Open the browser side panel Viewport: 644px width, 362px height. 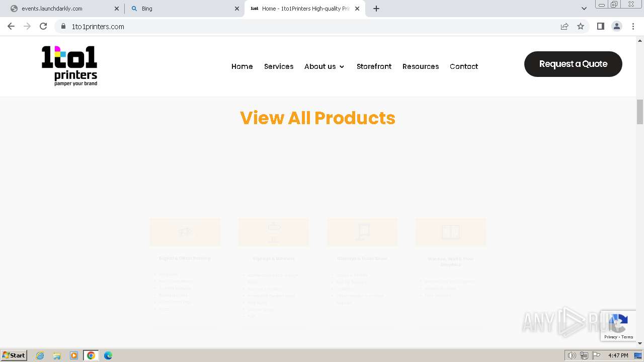tap(600, 26)
